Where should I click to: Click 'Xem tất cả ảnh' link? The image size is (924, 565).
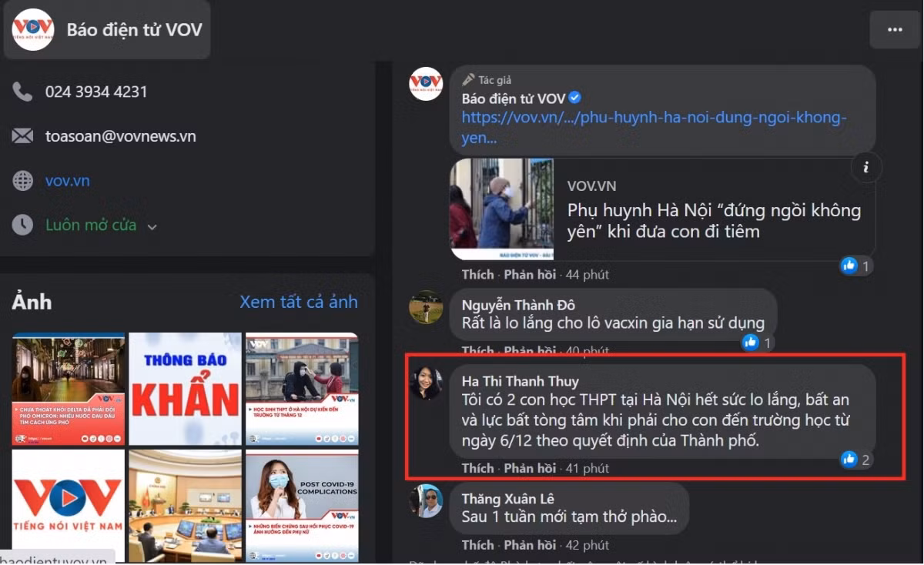tap(298, 302)
